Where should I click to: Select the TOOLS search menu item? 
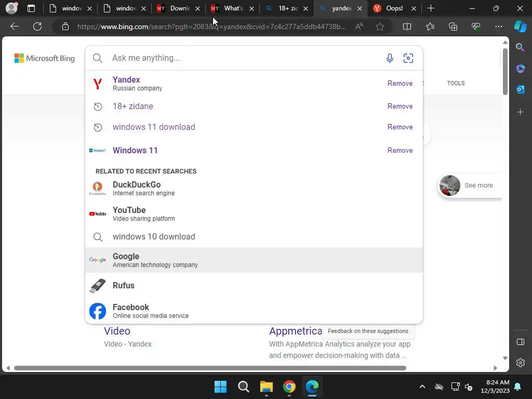(456, 83)
